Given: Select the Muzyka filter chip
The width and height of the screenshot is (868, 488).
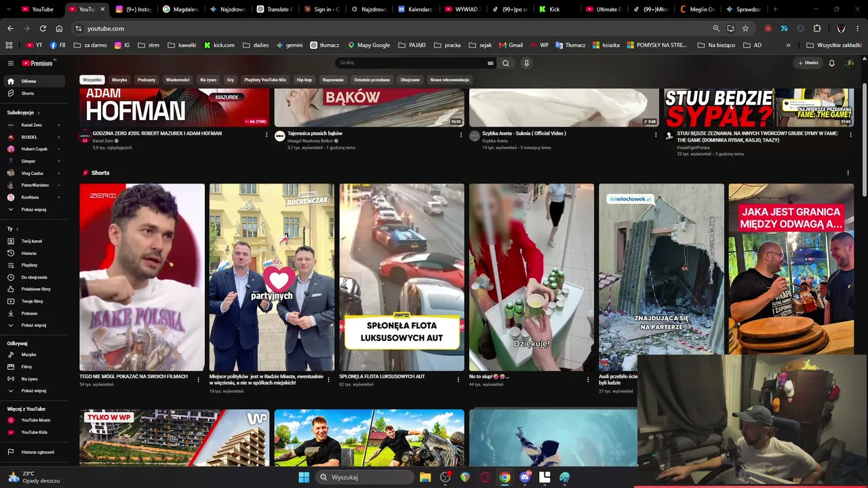Looking at the screenshot, I should tap(119, 80).
